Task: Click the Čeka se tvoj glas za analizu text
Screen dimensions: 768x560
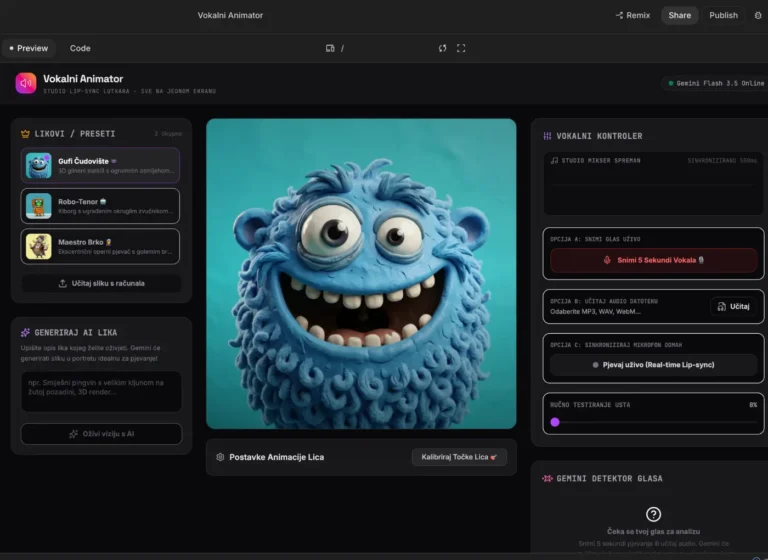Action: pyautogui.click(x=653, y=531)
